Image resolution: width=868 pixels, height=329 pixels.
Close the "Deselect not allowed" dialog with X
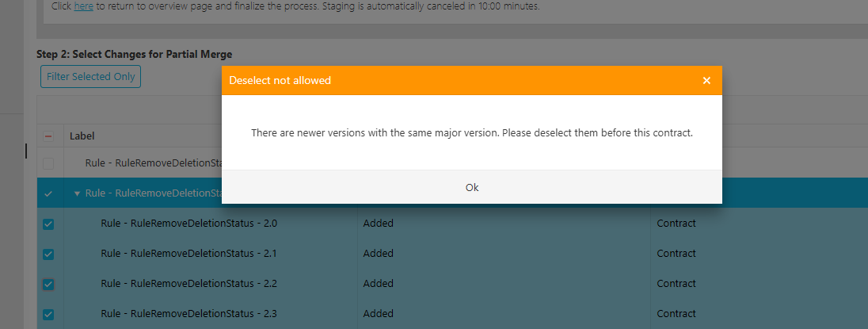[x=706, y=80]
